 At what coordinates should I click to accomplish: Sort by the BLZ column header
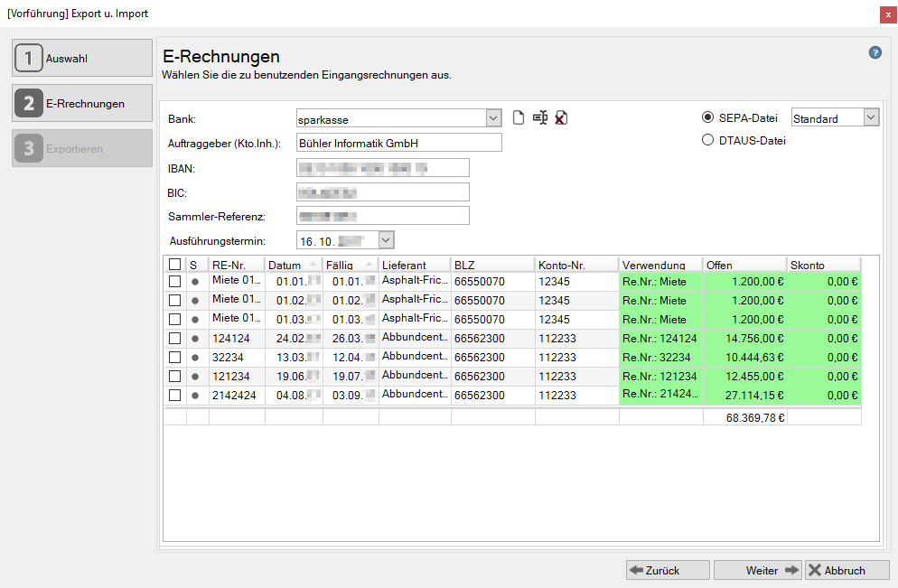[492, 265]
